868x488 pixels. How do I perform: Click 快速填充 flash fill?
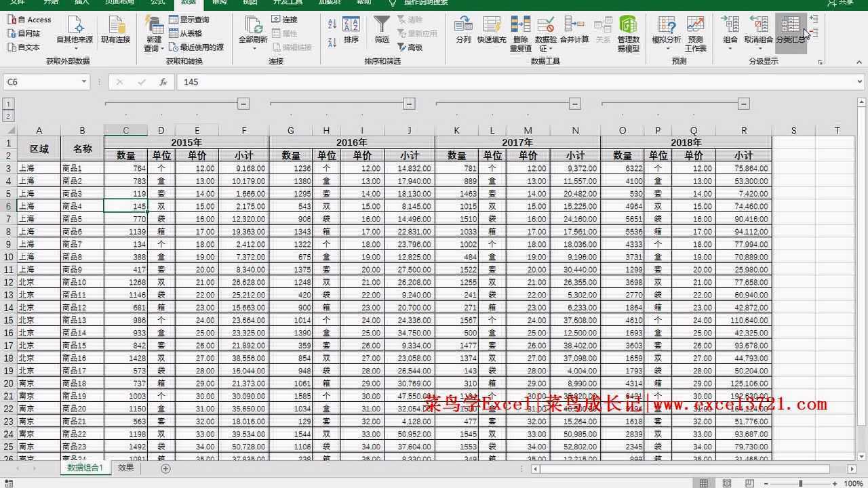pos(492,30)
